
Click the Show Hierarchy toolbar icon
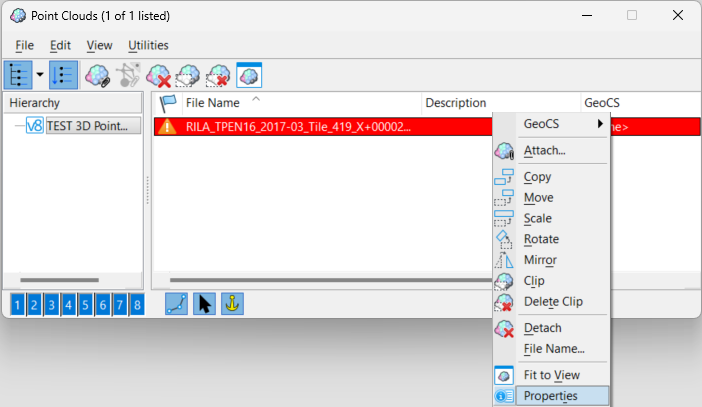tap(18, 75)
